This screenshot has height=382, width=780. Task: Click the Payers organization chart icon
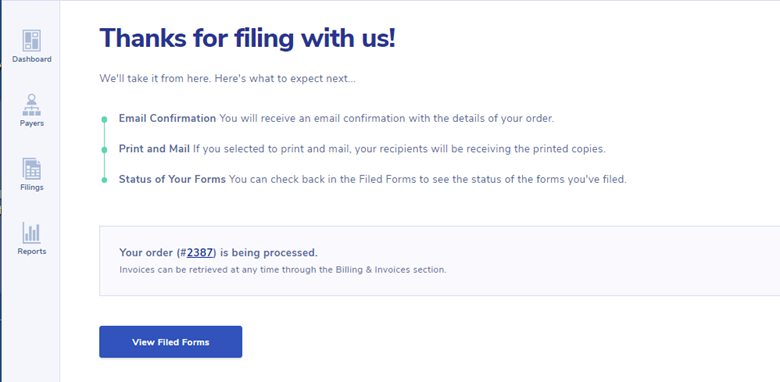[31, 105]
